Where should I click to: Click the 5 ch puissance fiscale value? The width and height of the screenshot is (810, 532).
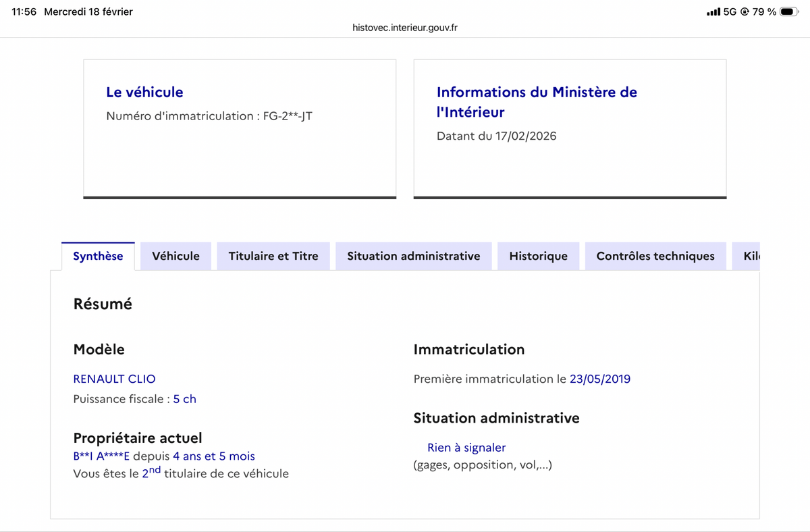click(x=185, y=398)
